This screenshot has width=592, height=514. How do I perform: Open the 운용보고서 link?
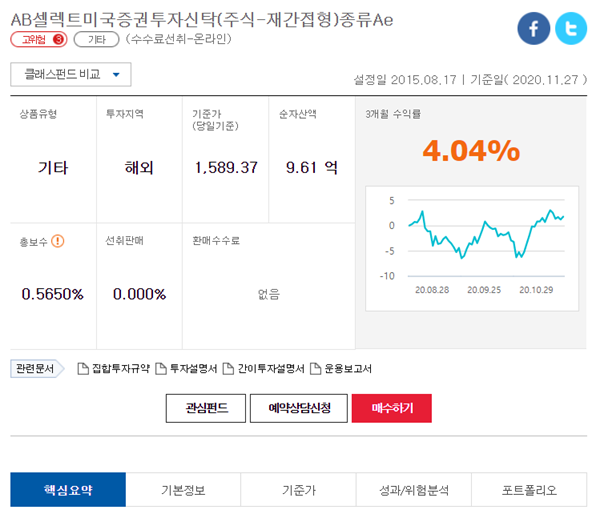(x=348, y=369)
